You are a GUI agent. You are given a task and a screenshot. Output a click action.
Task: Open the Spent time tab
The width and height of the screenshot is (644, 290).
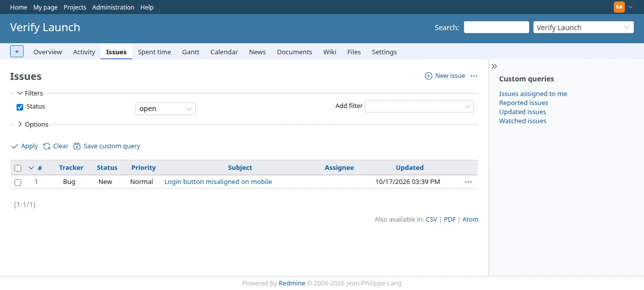pyautogui.click(x=154, y=52)
